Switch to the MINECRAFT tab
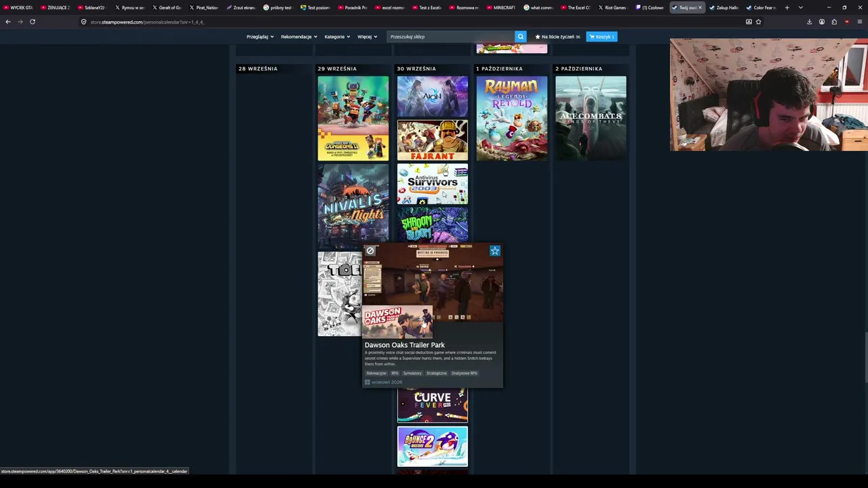This screenshot has height=488, width=868. pos(501,7)
